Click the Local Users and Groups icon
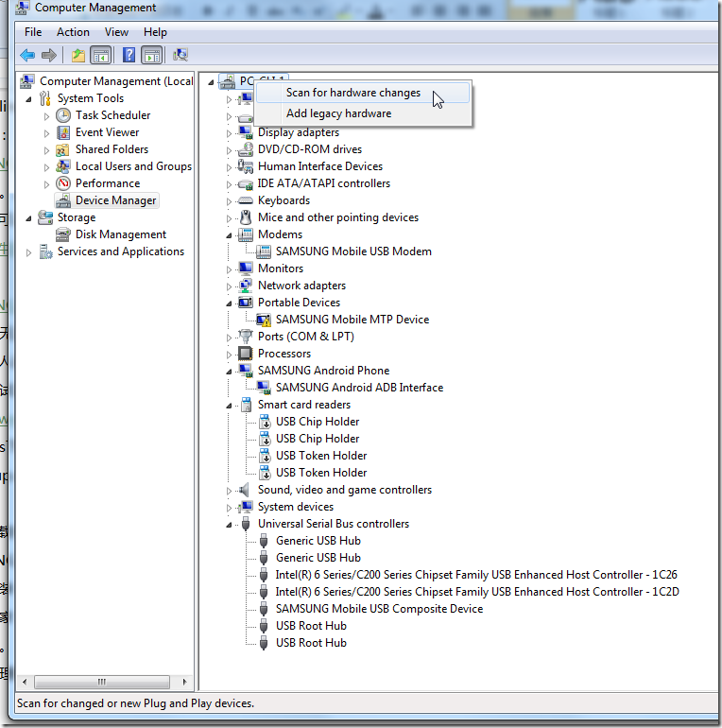 click(62, 166)
